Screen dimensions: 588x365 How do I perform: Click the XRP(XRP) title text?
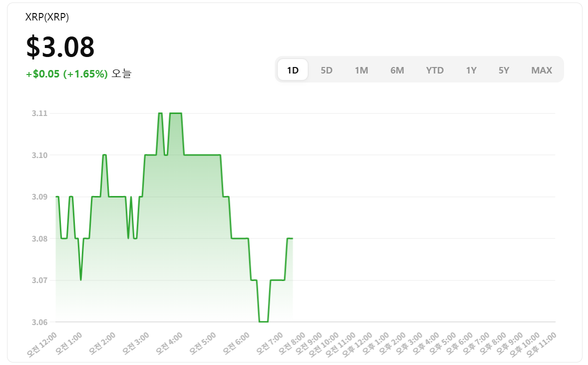pos(47,17)
